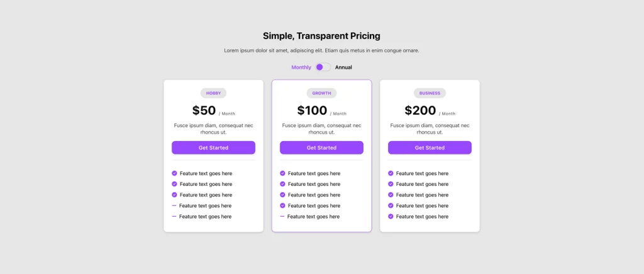644x274 pixels.
Task: Click first checkmark icon in Business card
Action: click(x=391, y=173)
